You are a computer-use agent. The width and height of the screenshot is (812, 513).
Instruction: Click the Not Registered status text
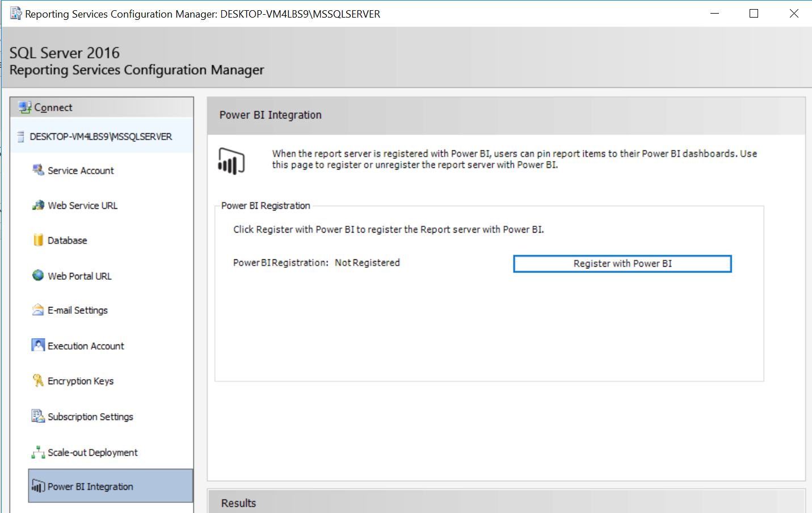[367, 263]
